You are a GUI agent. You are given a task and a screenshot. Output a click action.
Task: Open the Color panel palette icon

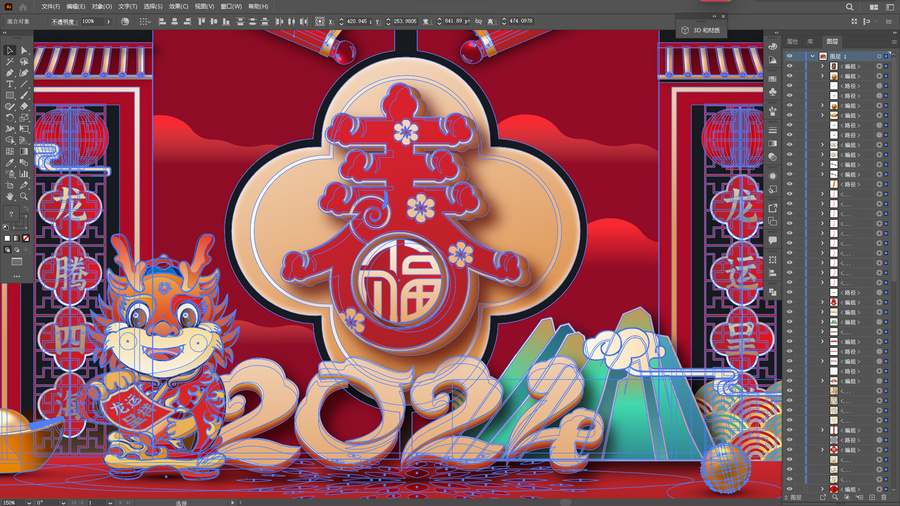(x=773, y=46)
